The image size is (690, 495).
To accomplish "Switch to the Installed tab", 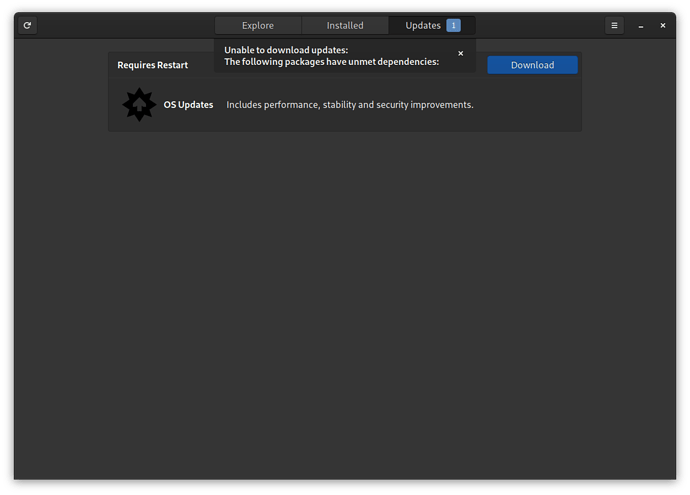I will coord(345,26).
